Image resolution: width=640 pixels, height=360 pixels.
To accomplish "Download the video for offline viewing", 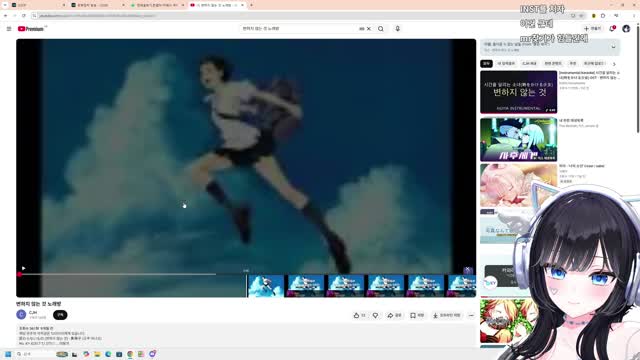I will [447, 315].
